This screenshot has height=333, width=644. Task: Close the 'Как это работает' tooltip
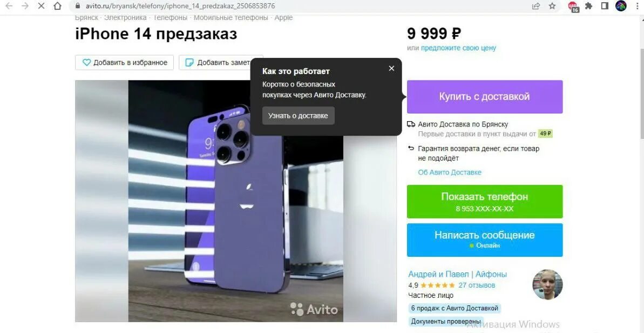pyautogui.click(x=391, y=68)
